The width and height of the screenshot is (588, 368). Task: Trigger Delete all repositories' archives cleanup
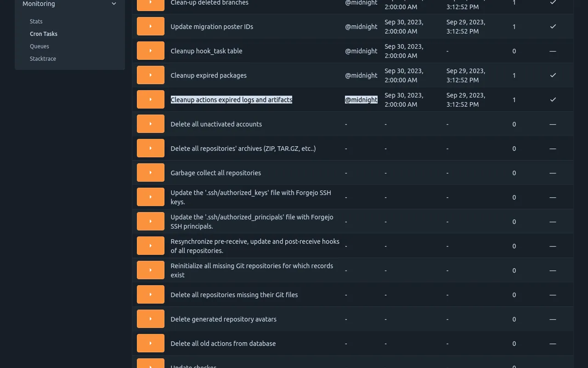click(150, 148)
